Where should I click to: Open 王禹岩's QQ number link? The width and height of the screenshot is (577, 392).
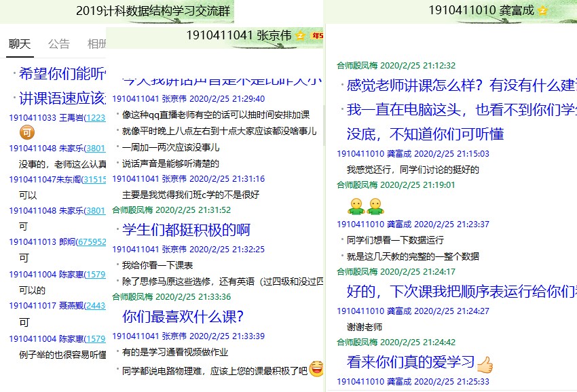(x=94, y=117)
